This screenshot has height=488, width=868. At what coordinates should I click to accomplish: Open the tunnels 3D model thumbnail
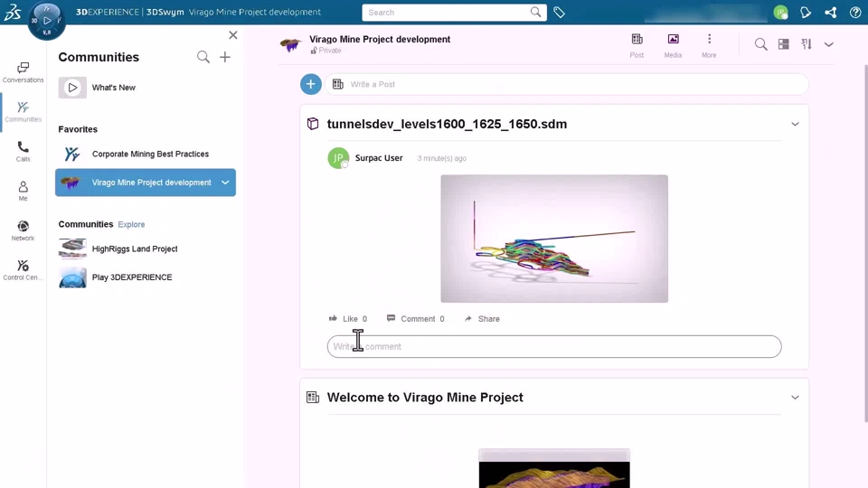[554, 239]
